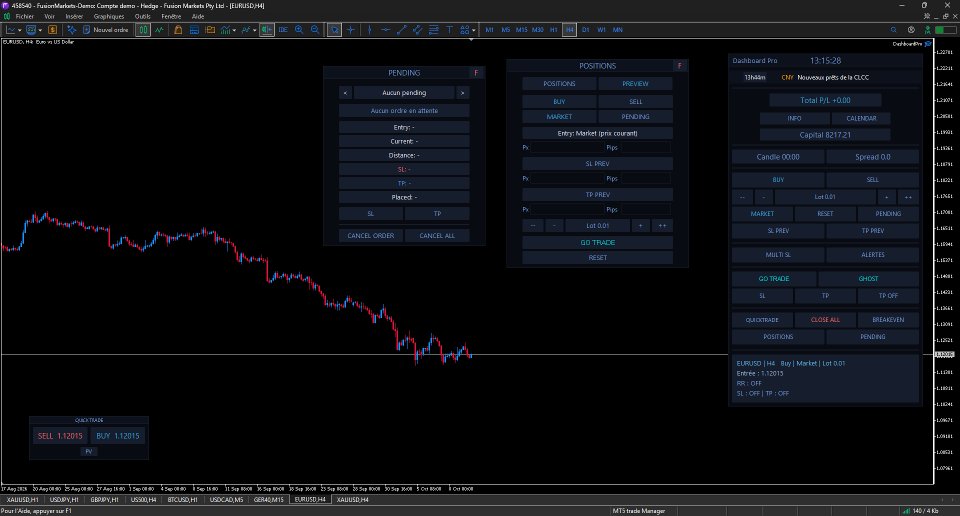Select candlestick chart type icon
Viewport: 960px width, 516px height.
pyautogui.click(x=143, y=29)
